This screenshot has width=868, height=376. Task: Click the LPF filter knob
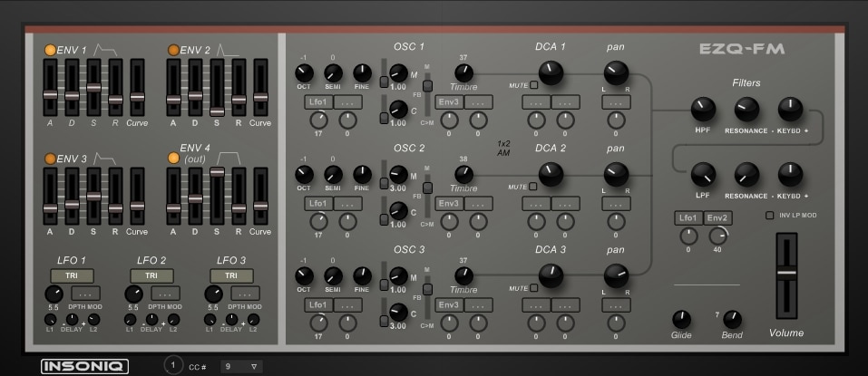(703, 174)
